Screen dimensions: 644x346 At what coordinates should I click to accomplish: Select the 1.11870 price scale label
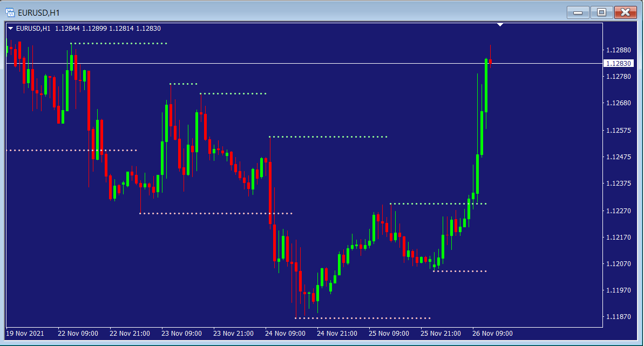point(618,316)
